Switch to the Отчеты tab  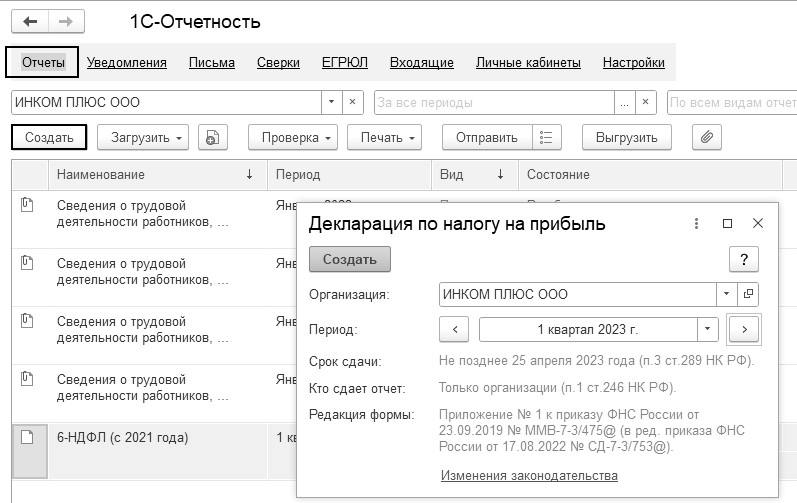coord(43,62)
